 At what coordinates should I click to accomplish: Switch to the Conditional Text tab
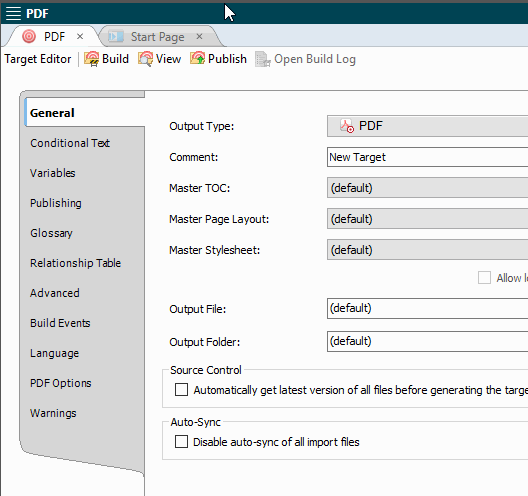[70, 143]
